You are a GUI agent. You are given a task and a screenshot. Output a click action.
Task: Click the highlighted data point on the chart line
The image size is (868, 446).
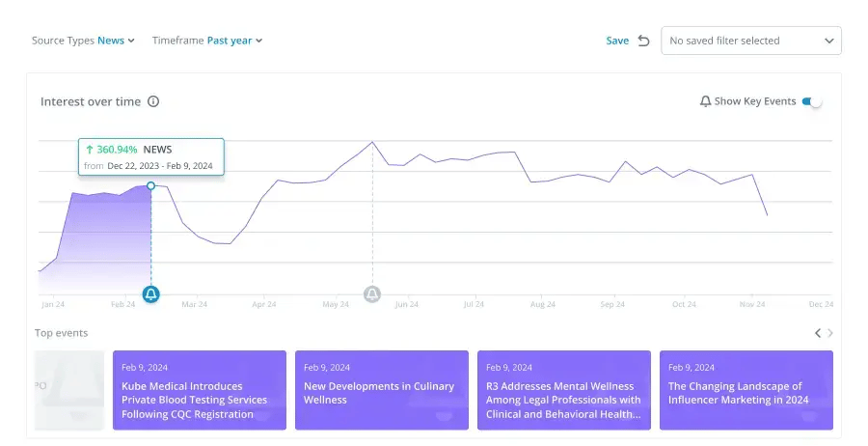coord(150,185)
